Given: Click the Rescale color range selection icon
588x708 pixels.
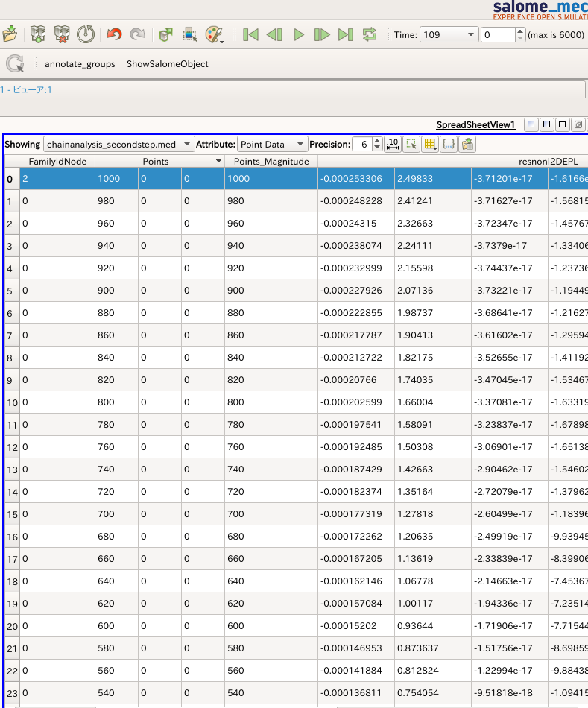Looking at the screenshot, I should tap(190, 35).
